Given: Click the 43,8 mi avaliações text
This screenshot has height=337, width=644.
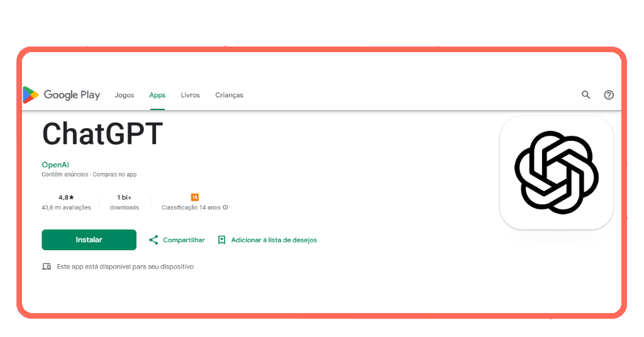Looking at the screenshot, I should (x=66, y=207).
